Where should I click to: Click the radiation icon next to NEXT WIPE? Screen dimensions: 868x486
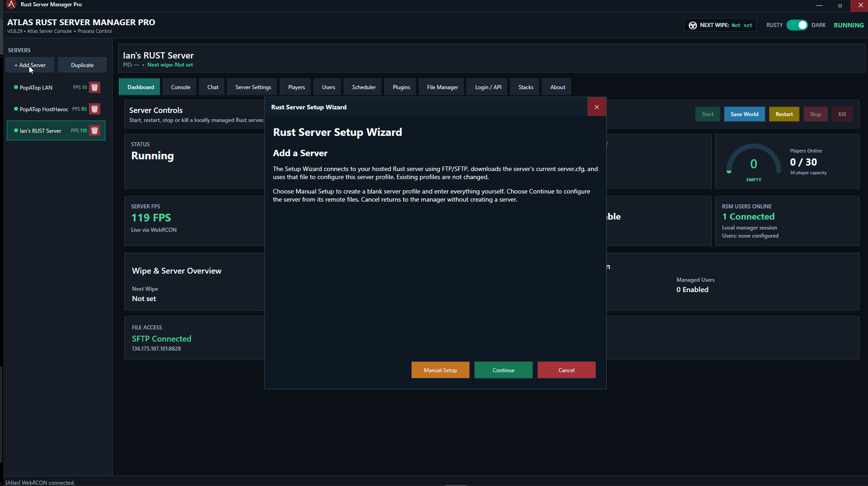coord(693,25)
